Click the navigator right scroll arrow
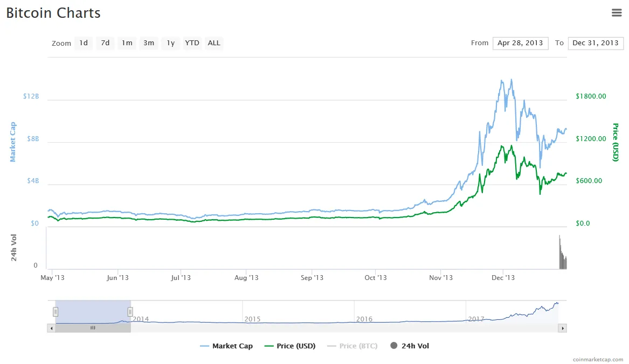629x364 pixels. [562, 328]
